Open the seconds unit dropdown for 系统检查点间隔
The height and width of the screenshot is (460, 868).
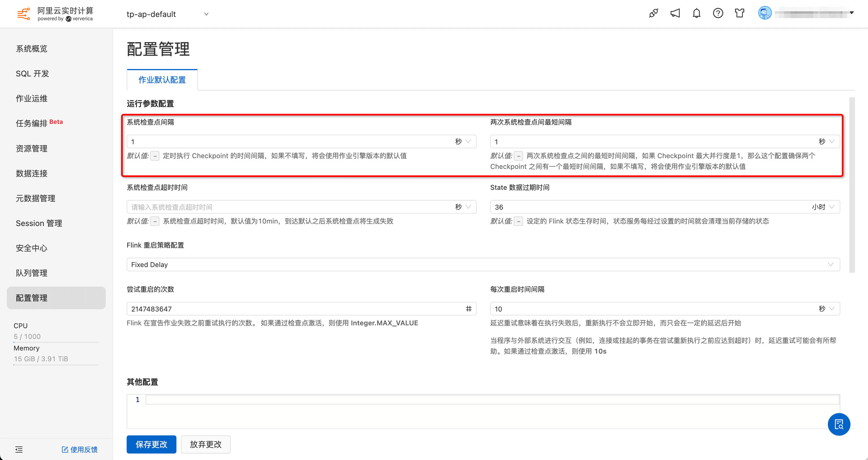click(x=463, y=142)
